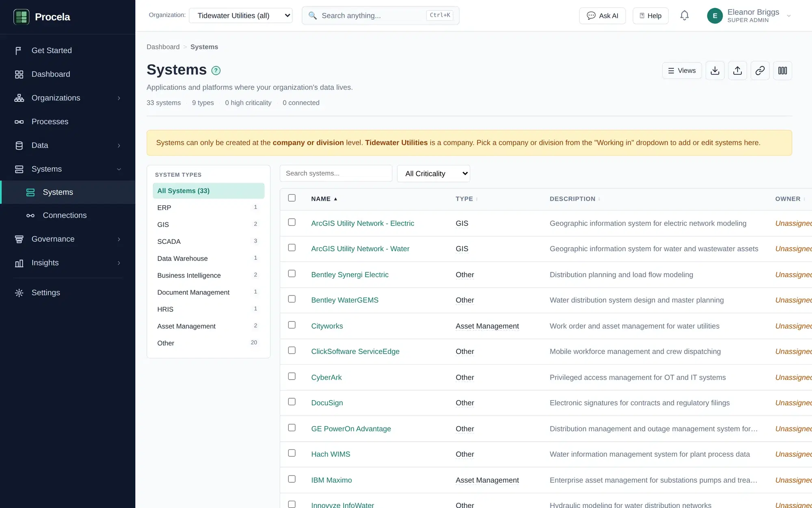This screenshot has width=812, height=508.
Task: Filter by SCADA system type
Action: (208, 241)
